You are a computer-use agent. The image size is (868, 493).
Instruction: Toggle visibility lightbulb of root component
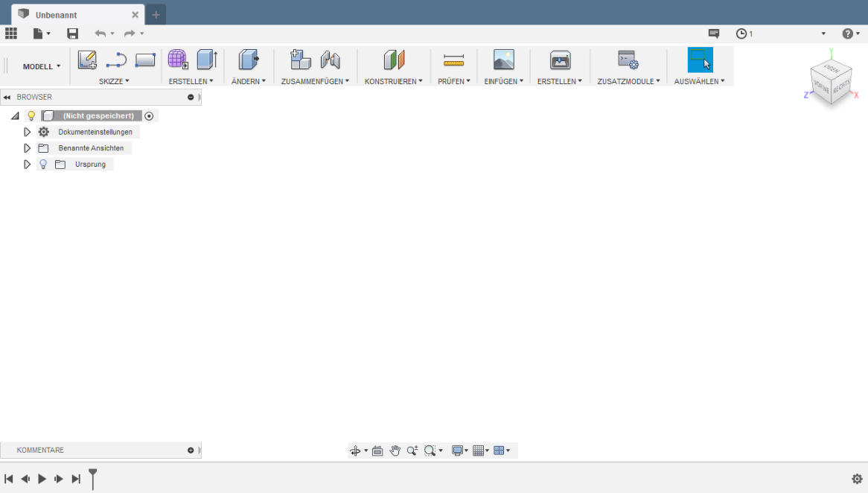(x=31, y=115)
